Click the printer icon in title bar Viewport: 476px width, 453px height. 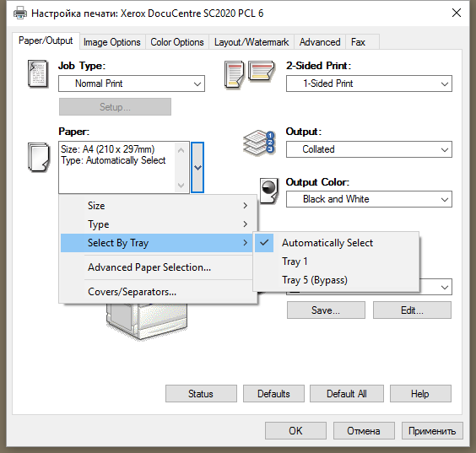(20, 13)
